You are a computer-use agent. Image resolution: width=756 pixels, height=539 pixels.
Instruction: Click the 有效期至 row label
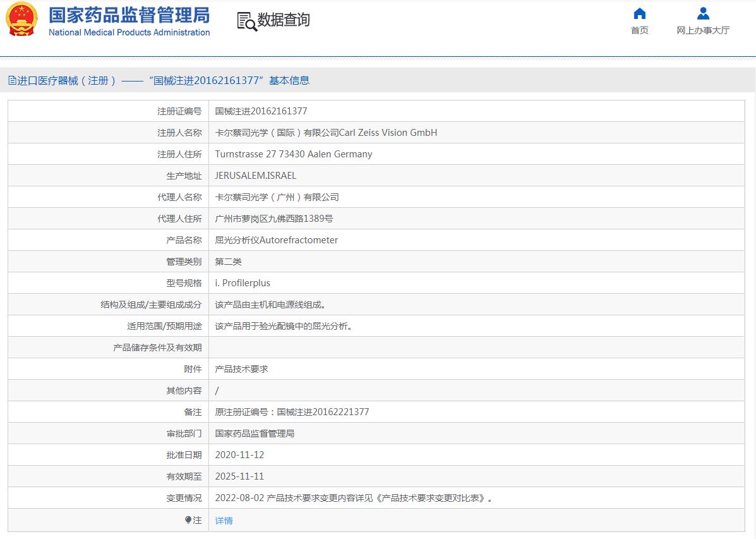[x=184, y=476]
